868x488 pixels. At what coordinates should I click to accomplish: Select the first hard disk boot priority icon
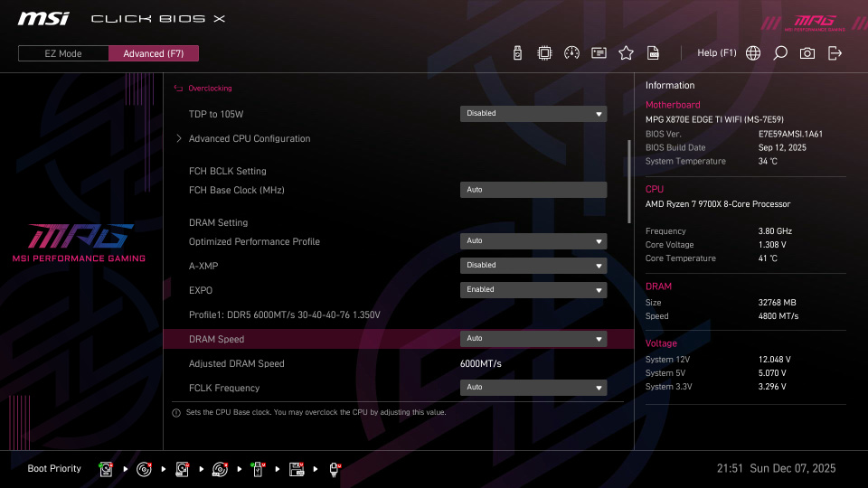pos(106,469)
